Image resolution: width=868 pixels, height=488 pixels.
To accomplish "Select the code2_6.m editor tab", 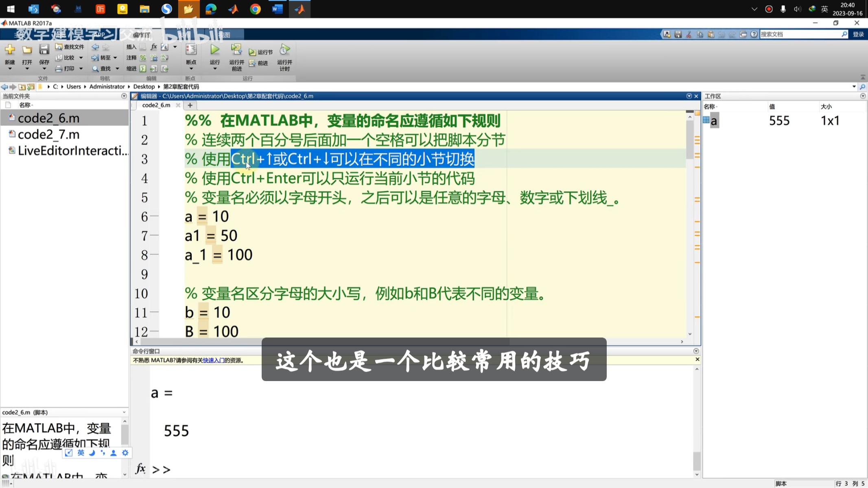I will point(156,105).
